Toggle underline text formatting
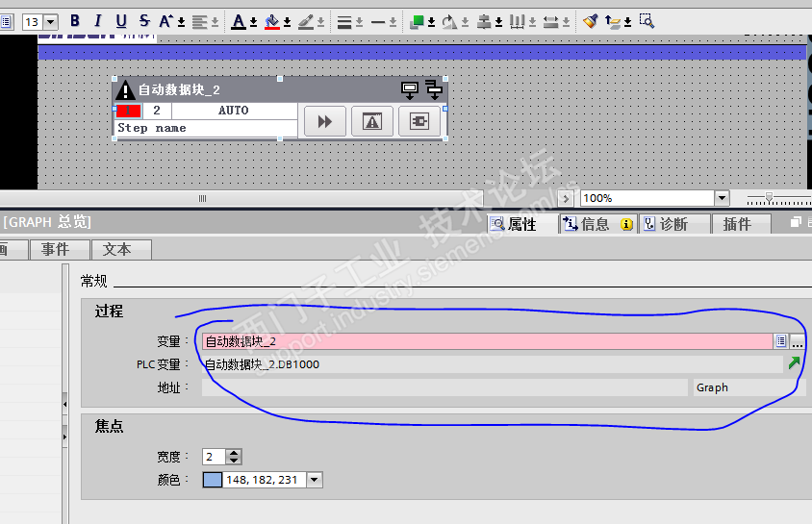812x524 pixels. tap(121, 21)
